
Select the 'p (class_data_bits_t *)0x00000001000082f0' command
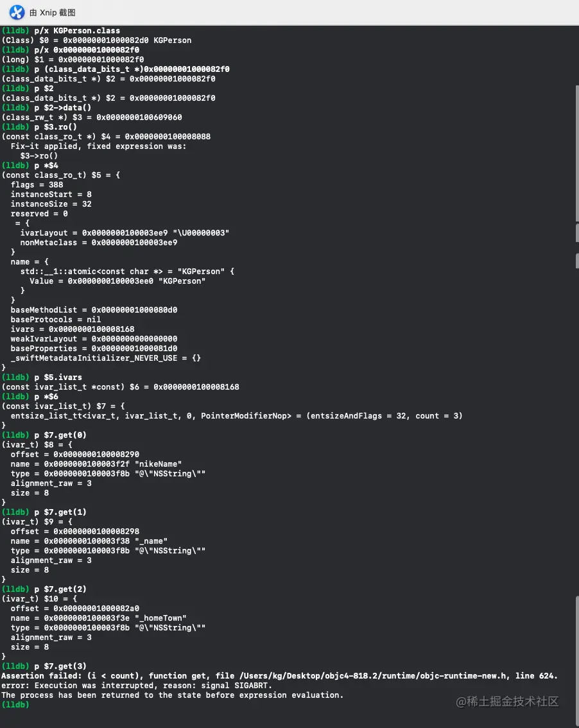point(116,69)
